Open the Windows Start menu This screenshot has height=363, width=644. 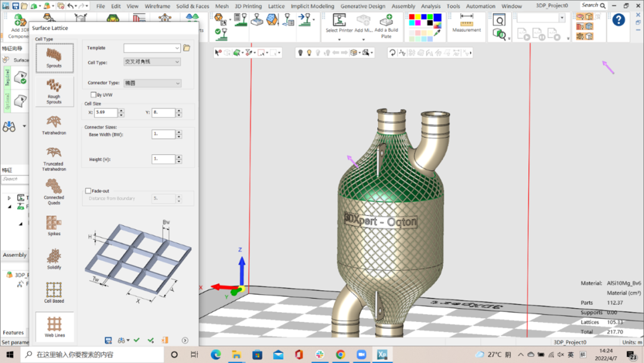point(10,355)
